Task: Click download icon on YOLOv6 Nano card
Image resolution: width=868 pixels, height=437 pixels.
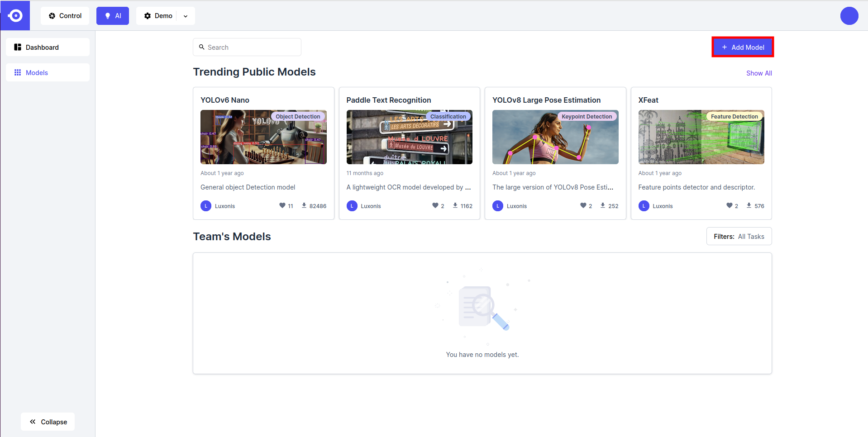Action: (x=304, y=205)
